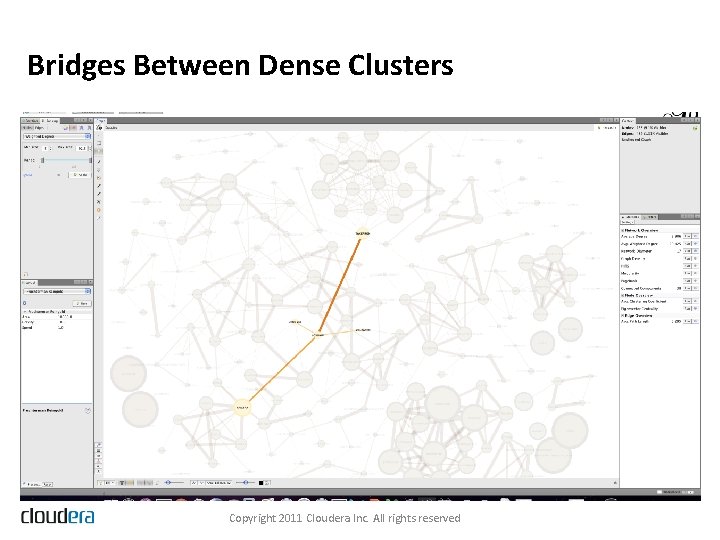Open the ranking parameter dropdown
The width and height of the screenshot is (720, 540).
coord(57,136)
